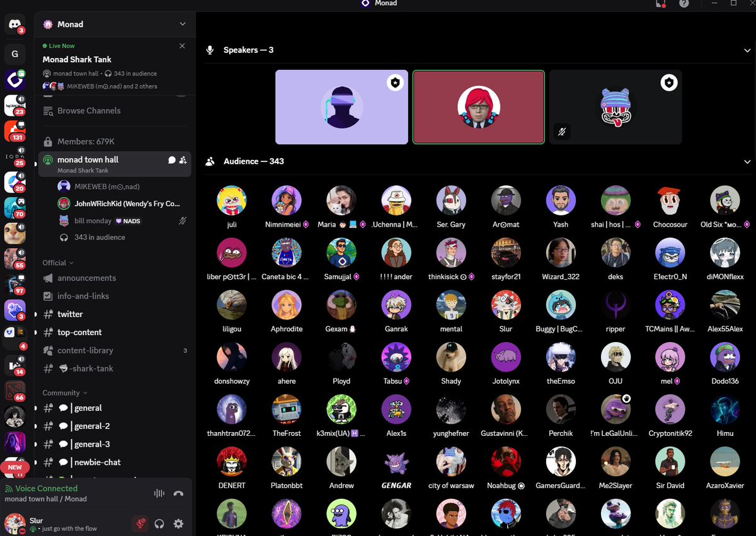The width and height of the screenshot is (756, 536).
Task: Open the general-2 channel
Action: click(x=115, y=426)
